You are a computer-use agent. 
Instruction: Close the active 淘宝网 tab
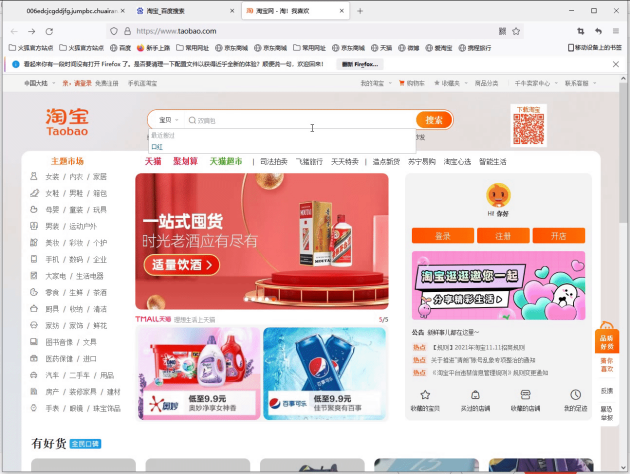tap(342, 11)
